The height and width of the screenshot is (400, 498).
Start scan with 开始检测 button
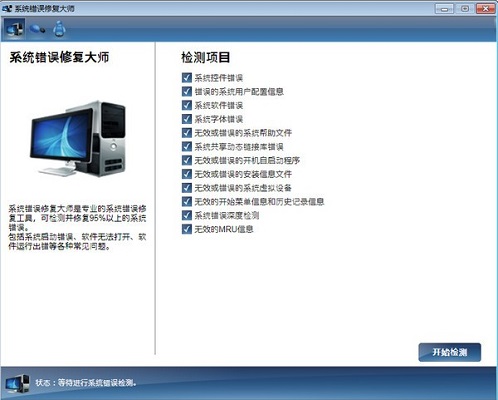pos(449,352)
